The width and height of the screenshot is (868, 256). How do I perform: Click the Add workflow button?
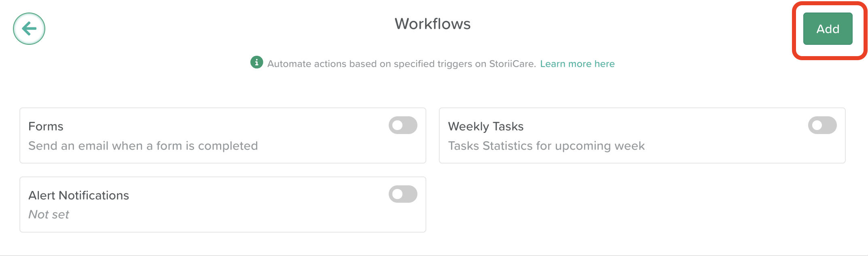pyautogui.click(x=828, y=29)
